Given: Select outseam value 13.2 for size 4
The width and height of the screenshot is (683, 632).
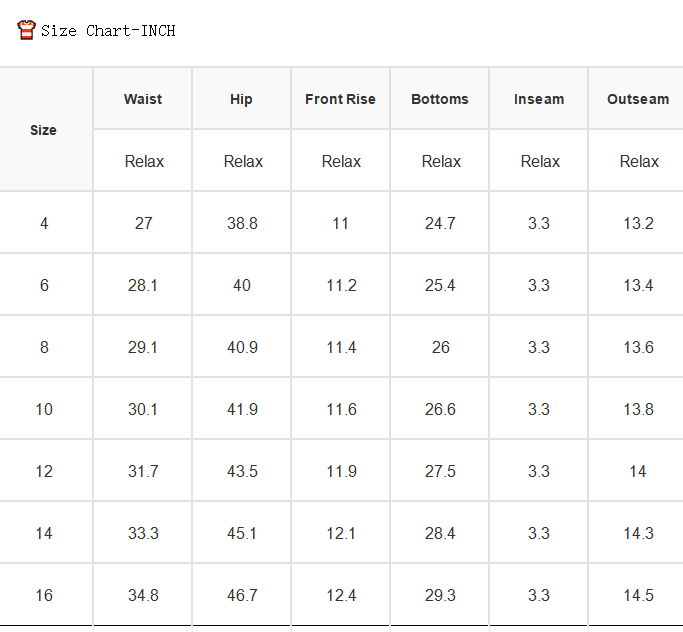Looking at the screenshot, I should click(638, 223).
